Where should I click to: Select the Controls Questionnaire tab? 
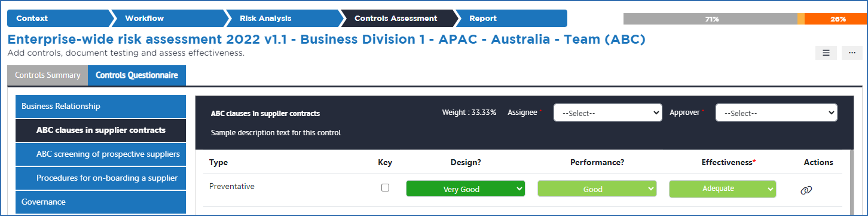(x=137, y=75)
